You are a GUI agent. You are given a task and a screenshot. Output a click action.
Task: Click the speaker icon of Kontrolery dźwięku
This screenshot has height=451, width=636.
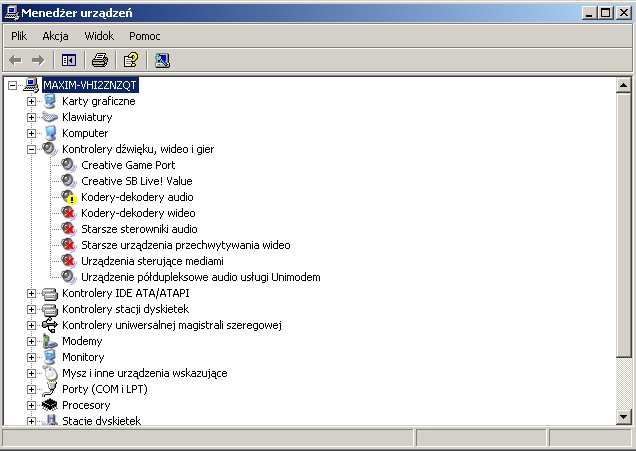pyautogui.click(x=49, y=149)
